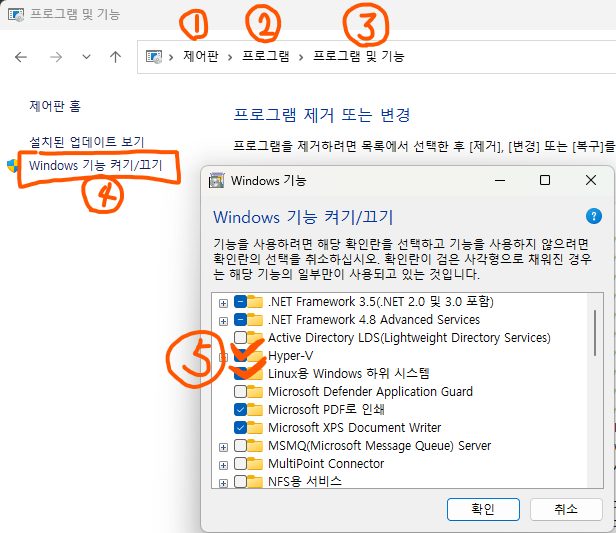
Task: Open help with the blue question mark
Action: (594, 216)
